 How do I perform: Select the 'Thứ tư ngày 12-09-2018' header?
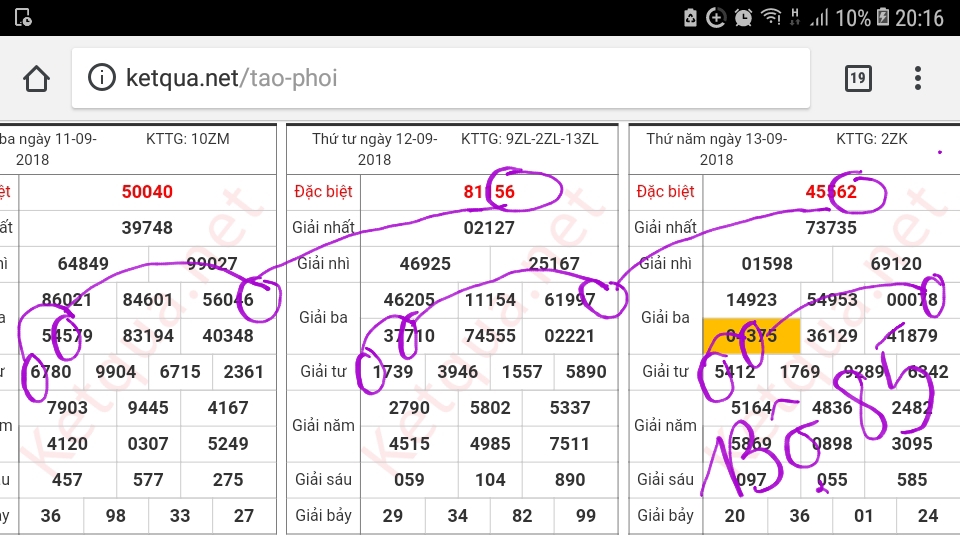(375, 149)
